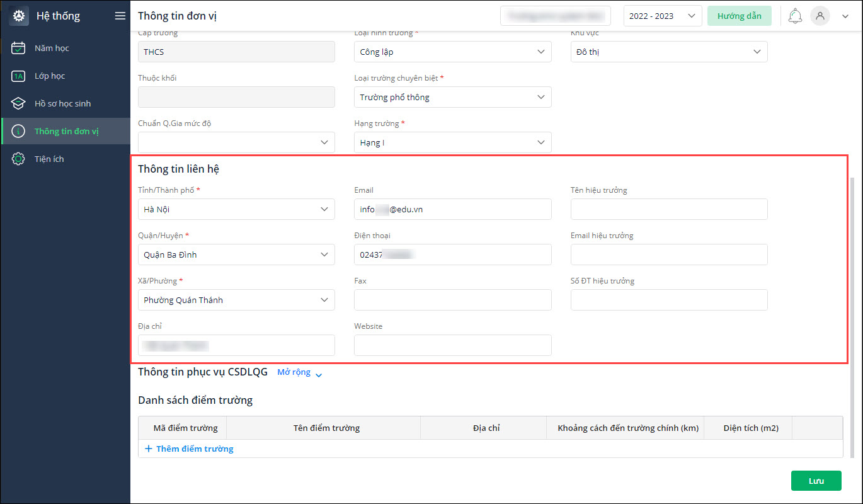Click the Hướng dẫn button
The height and width of the screenshot is (504, 863).
coord(739,16)
